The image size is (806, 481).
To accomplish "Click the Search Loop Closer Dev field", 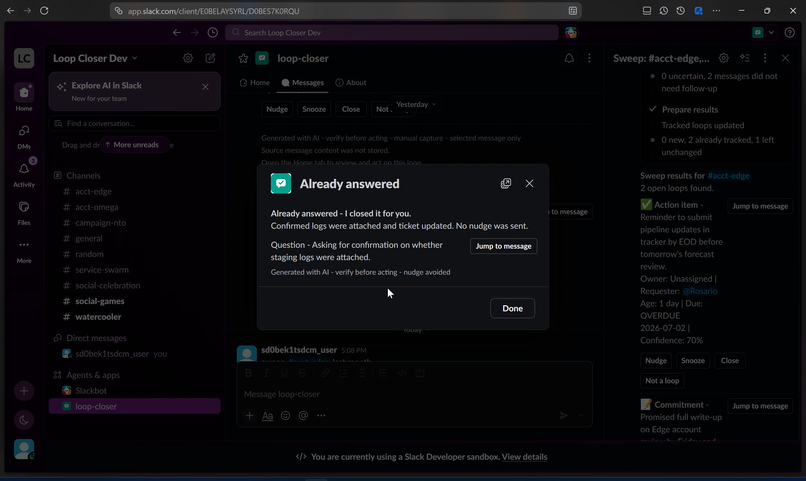I will tap(392, 32).
